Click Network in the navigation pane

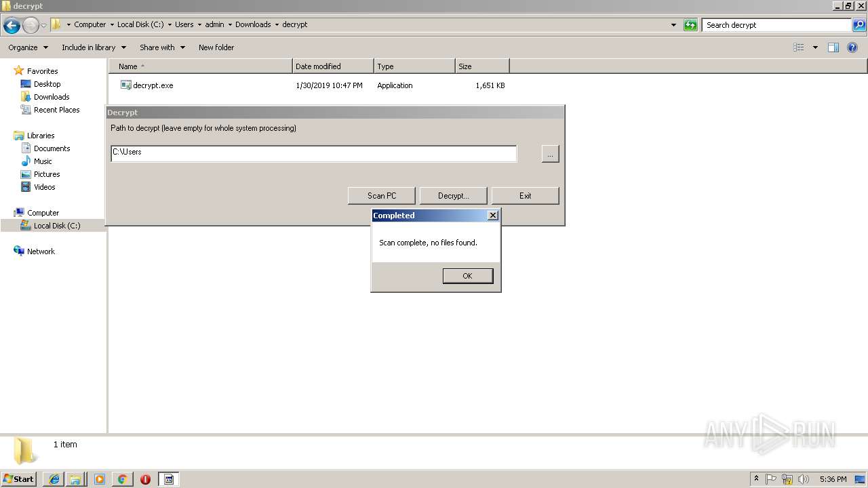(x=41, y=251)
